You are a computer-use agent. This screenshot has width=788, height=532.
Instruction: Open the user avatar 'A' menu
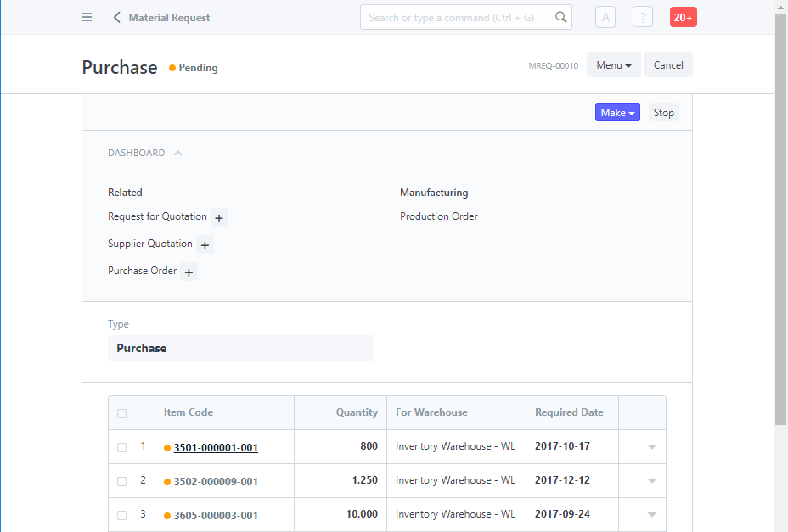[605, 18]
